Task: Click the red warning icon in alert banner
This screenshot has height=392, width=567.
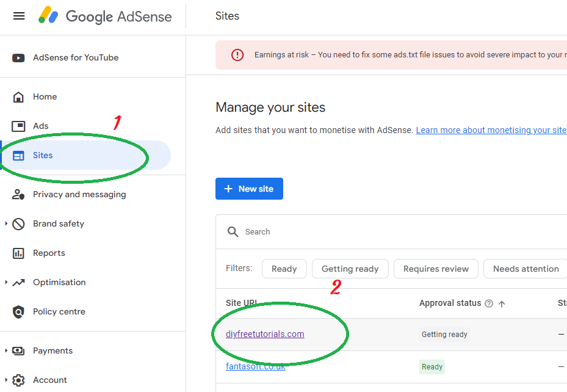Action: 237,55
